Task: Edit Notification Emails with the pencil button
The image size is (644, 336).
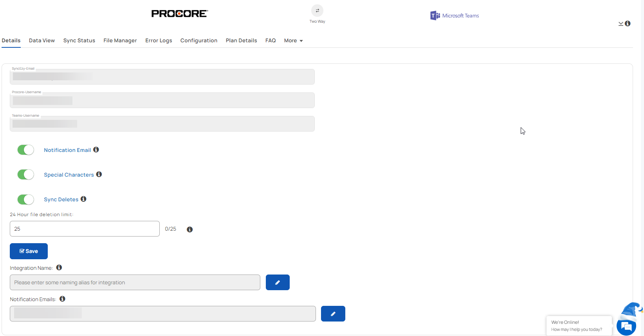Action: 333,314
